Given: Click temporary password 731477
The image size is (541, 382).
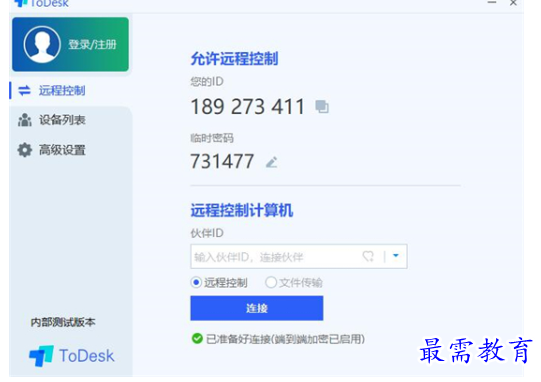Looking at the screenshot, I should (x=222, y=161).
